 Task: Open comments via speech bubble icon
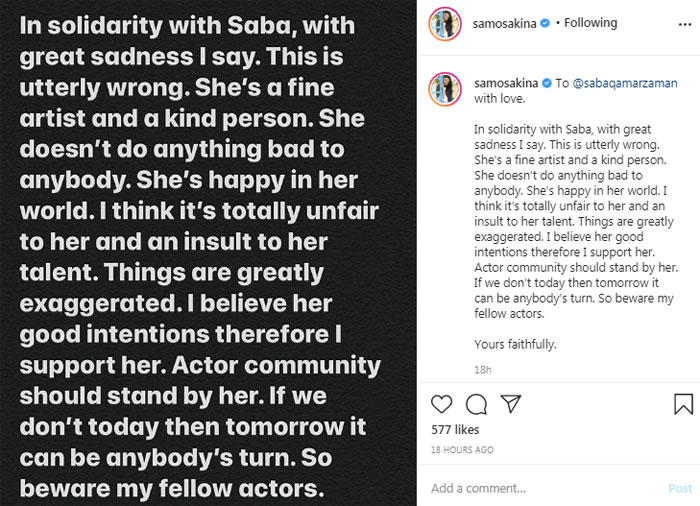click(x=476, y=404)
